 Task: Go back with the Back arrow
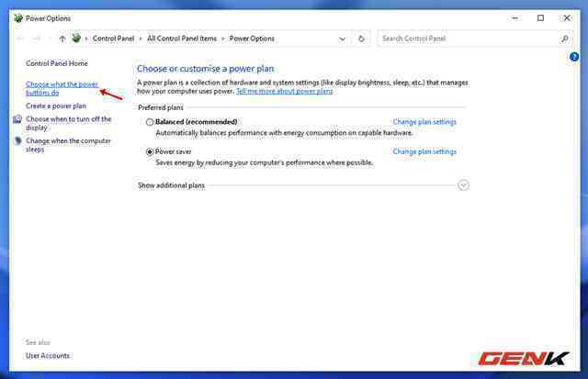[x=21, y=39]
